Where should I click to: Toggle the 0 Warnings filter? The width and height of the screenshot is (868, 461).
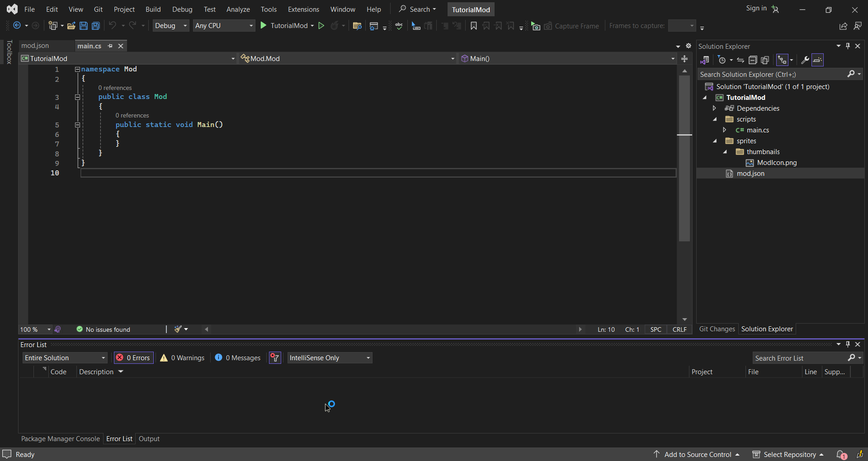tap(183, 358)
